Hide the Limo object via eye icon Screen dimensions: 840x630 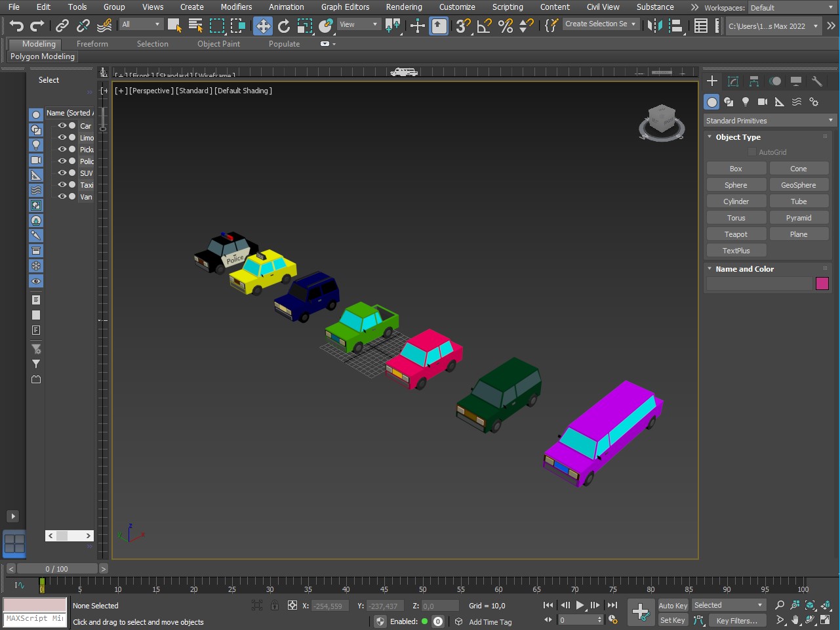click(62, 137)
